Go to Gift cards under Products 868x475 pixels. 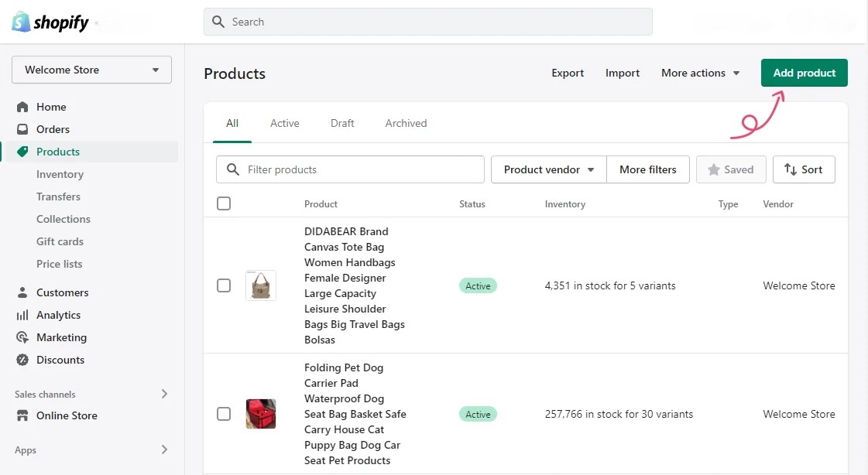(x=60, y=241)
